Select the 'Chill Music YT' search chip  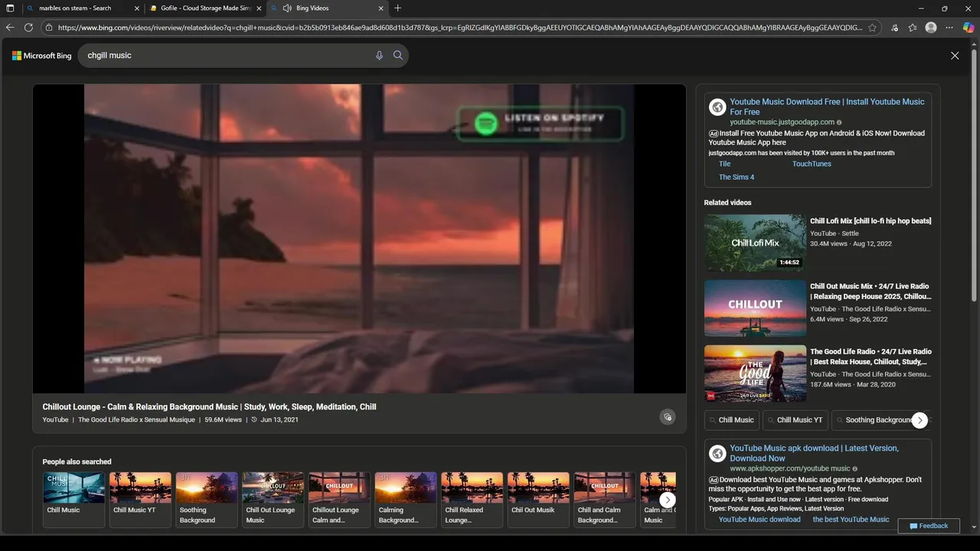pyautogui.click(x=795, y=420)
